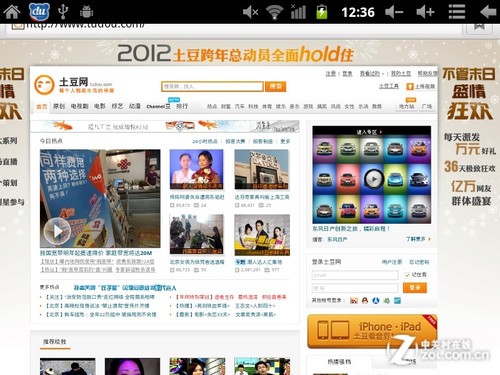Click the orange search button

[276, 86]
